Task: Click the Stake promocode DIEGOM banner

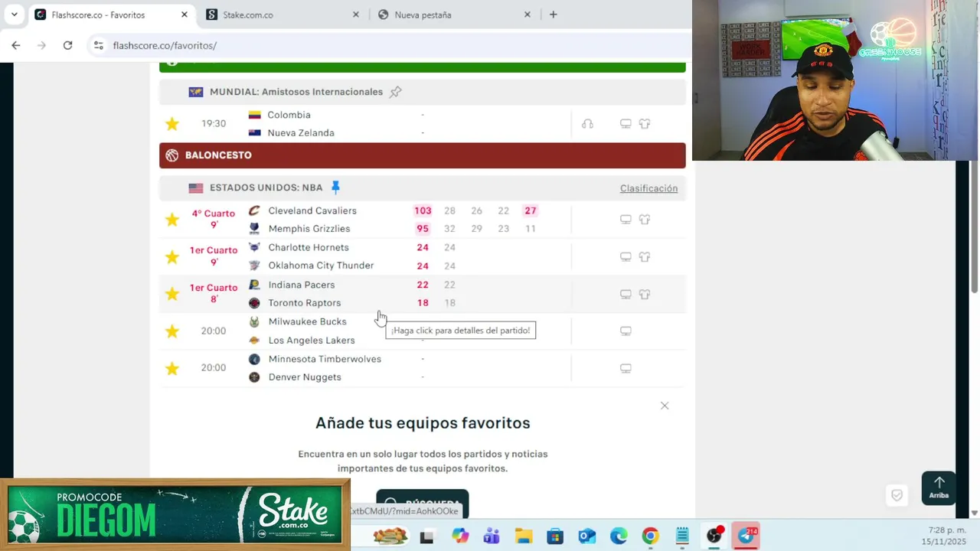Action: pyautogui.click(x=175, y=514)
